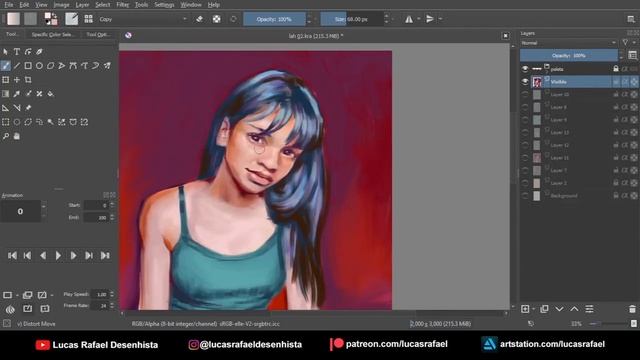This screenshot has width=640, height=360.
Task: Adjust the brush Size slider
Action: pyautogui.click(x=351, y=19)
